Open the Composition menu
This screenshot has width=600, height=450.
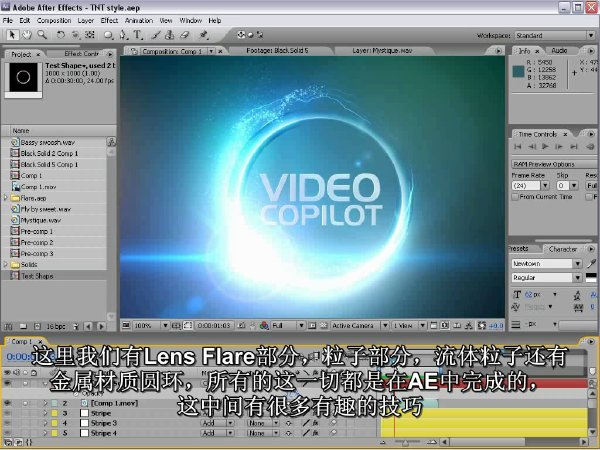coord(54,20)
